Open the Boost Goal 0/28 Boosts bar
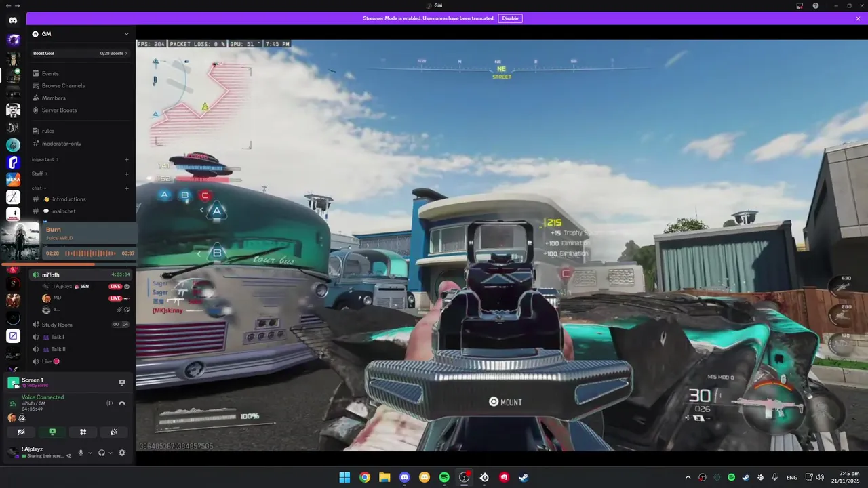The image size is (868, 488). coord(80,53)
